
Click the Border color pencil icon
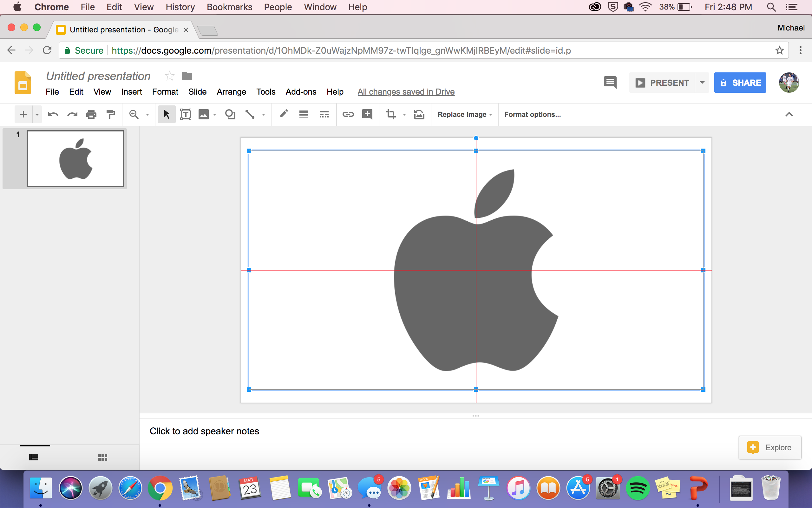click(x=284, y=114)
